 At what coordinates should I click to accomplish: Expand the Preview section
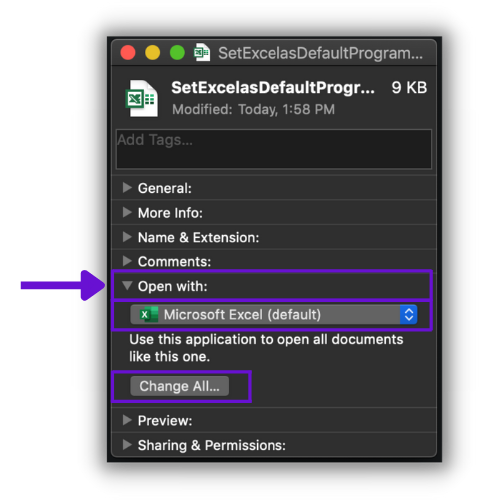pos(127,420)
